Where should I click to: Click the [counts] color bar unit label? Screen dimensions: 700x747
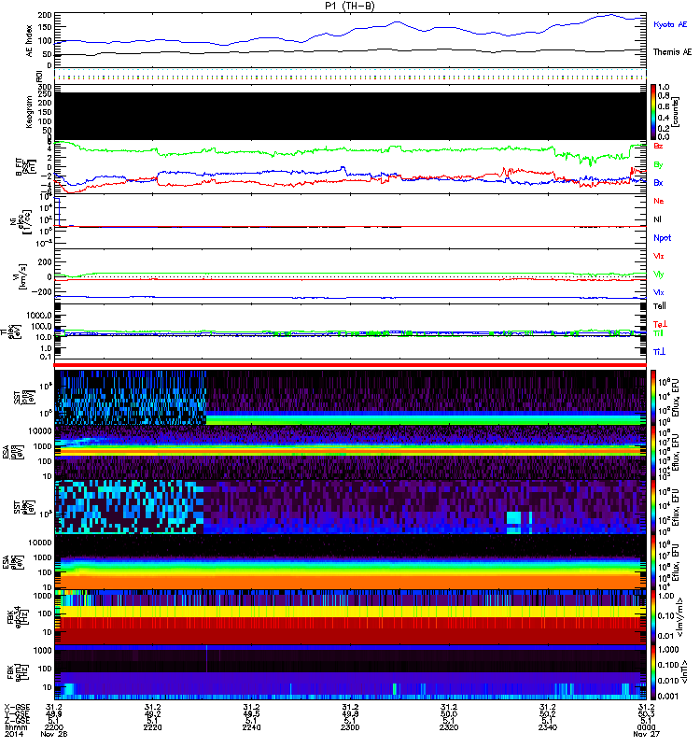676,112
